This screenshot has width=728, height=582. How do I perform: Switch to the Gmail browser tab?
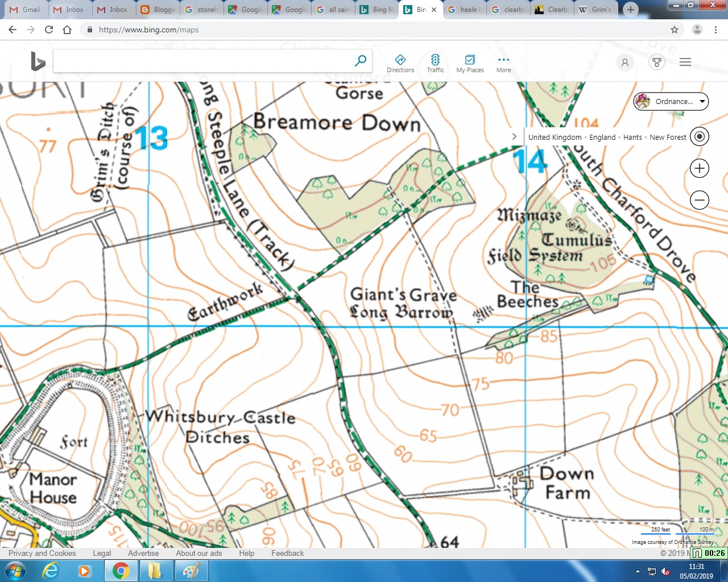point(25,9)
